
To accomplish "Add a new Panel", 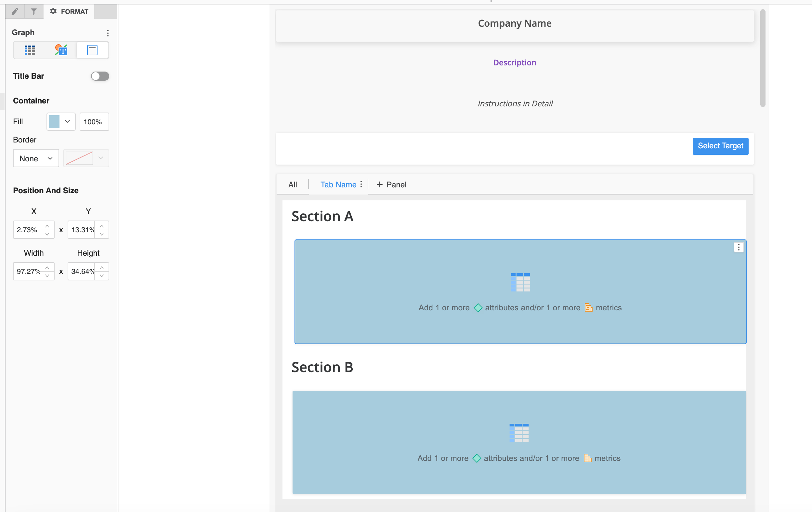I will coord(391,185).
